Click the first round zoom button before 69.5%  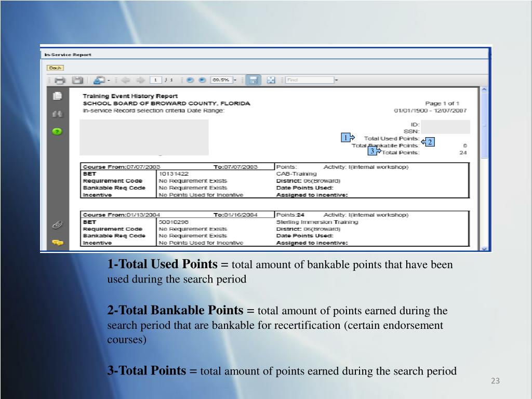pos(190,80)
